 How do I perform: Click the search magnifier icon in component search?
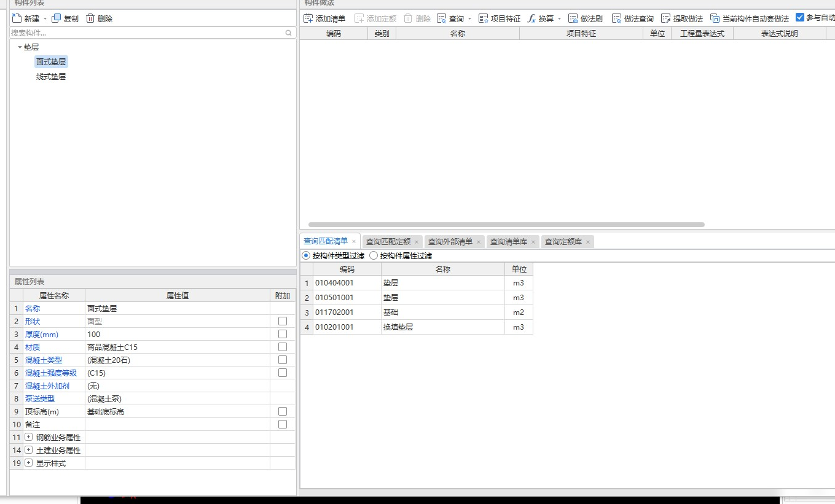point(289,33)
